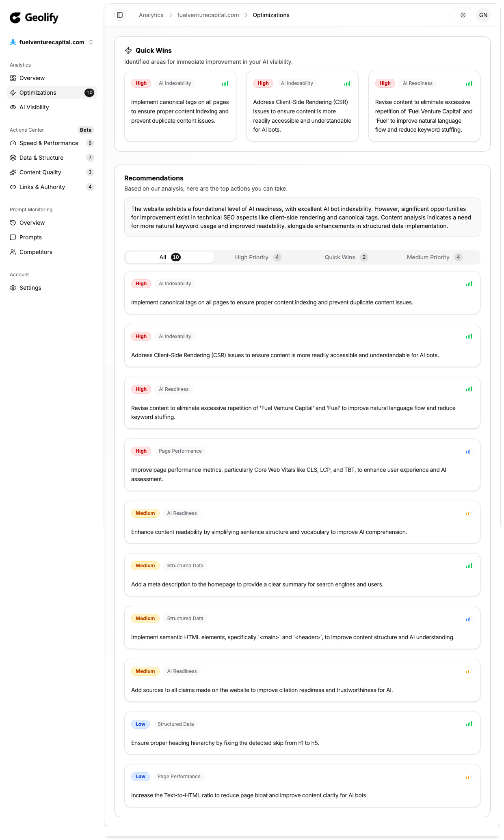Click the Competitors people icon
The width and height of the screenshot is (504, 840).
[x=13, y=252]
